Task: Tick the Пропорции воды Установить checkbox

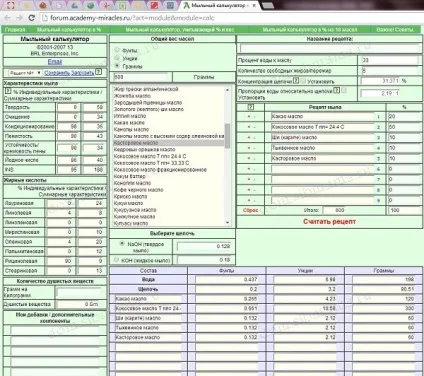Action: pyautogui.click(x=344, y=90)
